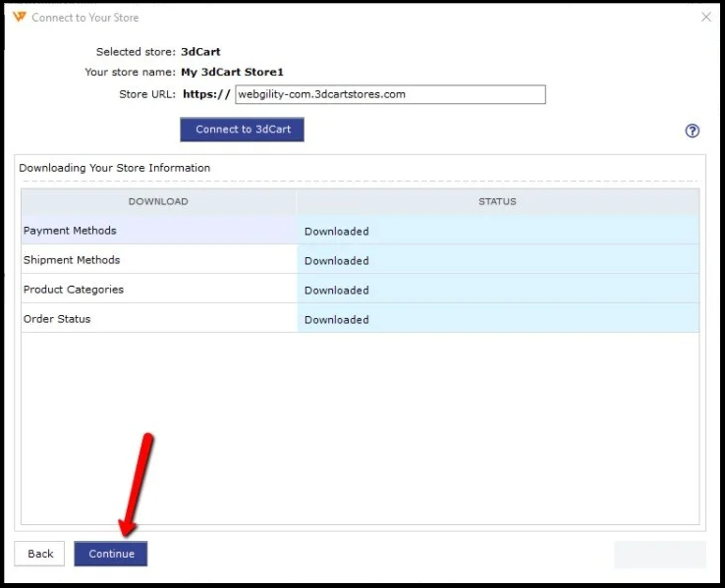Select the Product Categories row
This screenshot has height=588, width=725.
[74, 290]
